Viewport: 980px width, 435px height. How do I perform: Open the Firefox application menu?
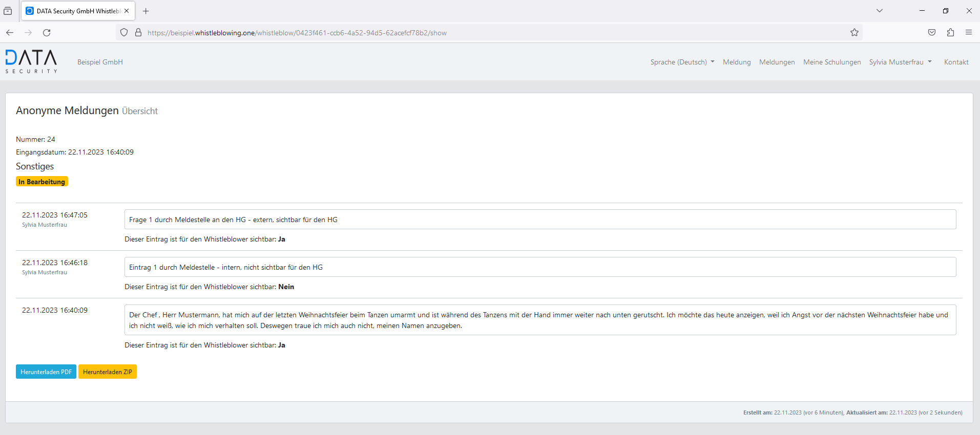point(968,33)
